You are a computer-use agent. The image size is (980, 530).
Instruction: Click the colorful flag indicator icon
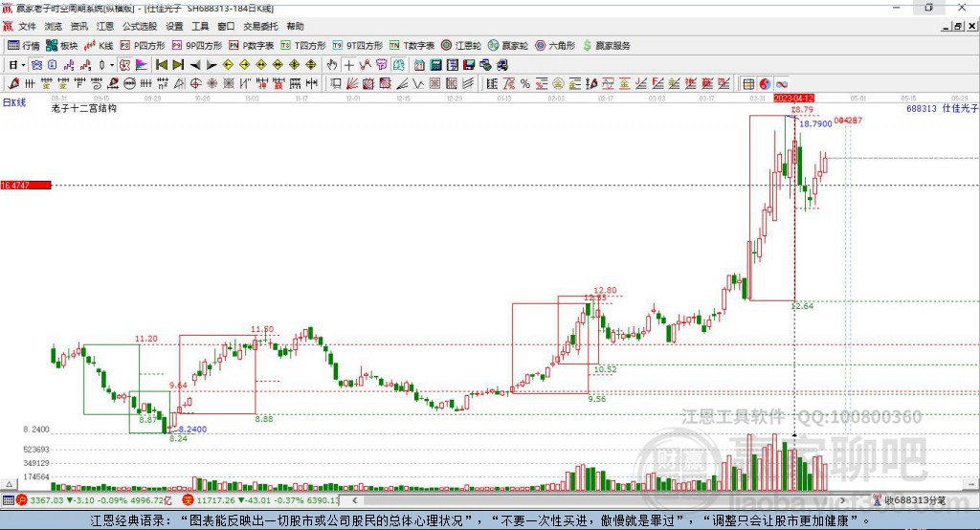142,65
